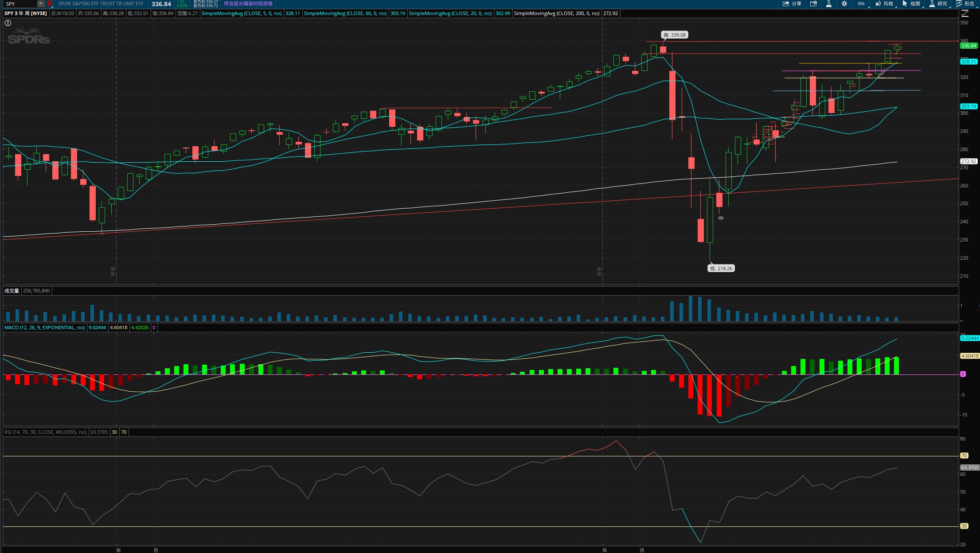This screenshot has width=980, height=553.
Task: Click the 高: 339.08 price bubble
Action: point(675,35)
